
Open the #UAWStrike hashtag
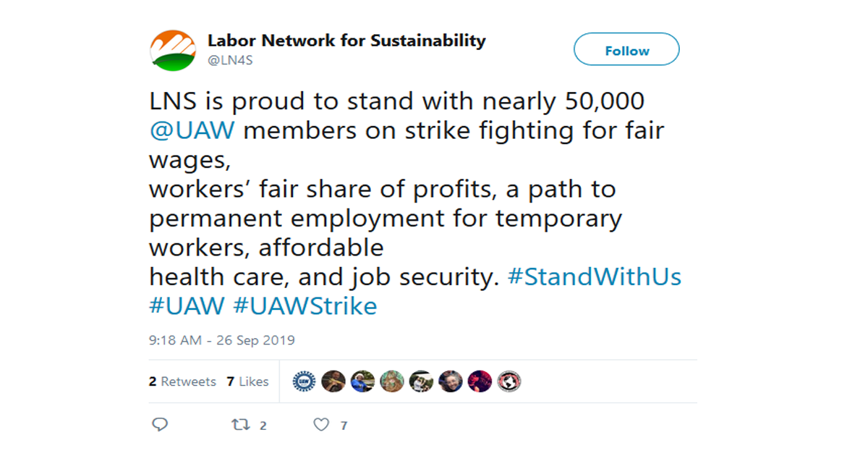[305, 305]
